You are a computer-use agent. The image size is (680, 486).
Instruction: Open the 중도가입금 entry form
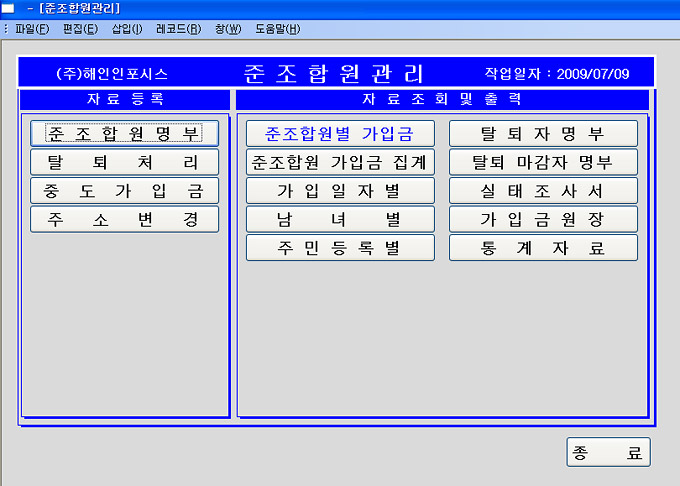pos(124,191)
